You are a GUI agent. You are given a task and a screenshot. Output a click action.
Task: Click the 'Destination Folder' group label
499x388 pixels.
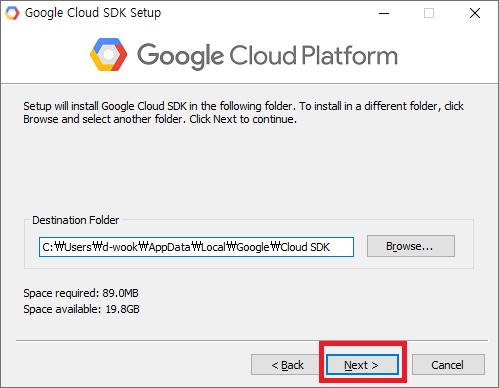(75, 220)
